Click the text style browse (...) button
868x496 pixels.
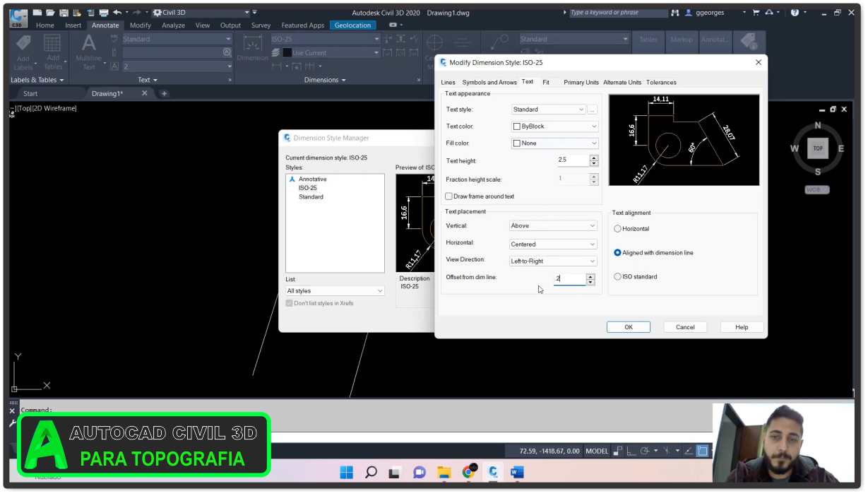pos(593,110)
